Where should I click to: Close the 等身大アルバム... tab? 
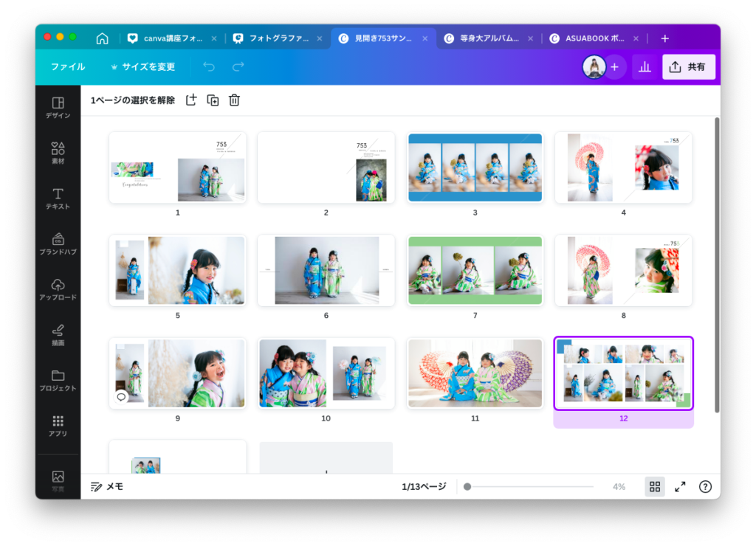(530, 38)
